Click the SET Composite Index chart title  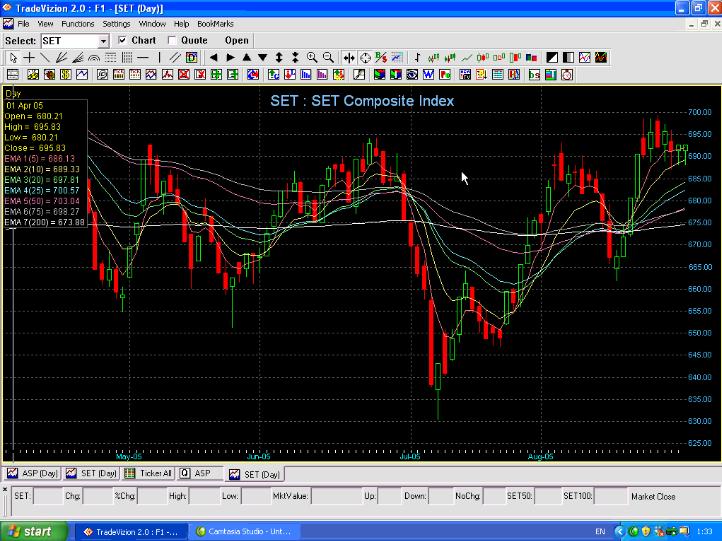point(362,101)
